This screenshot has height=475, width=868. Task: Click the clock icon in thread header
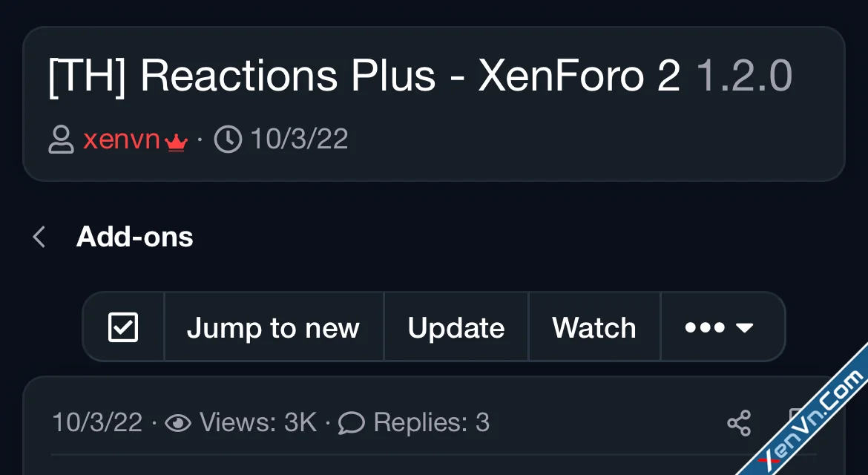[x=228, y=140]
